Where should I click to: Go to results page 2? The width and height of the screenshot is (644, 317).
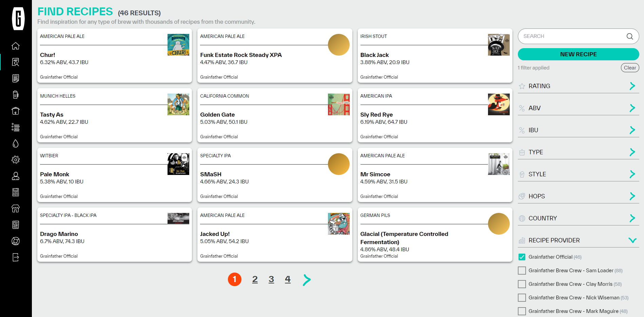tap(255, 279)
